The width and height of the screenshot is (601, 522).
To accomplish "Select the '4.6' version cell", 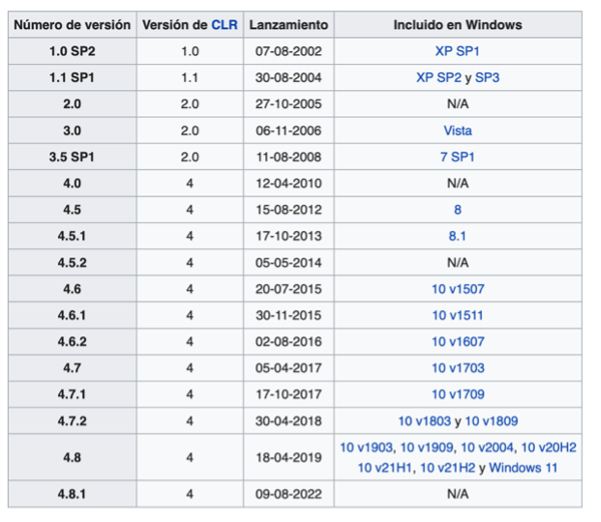I will point(72,289).
